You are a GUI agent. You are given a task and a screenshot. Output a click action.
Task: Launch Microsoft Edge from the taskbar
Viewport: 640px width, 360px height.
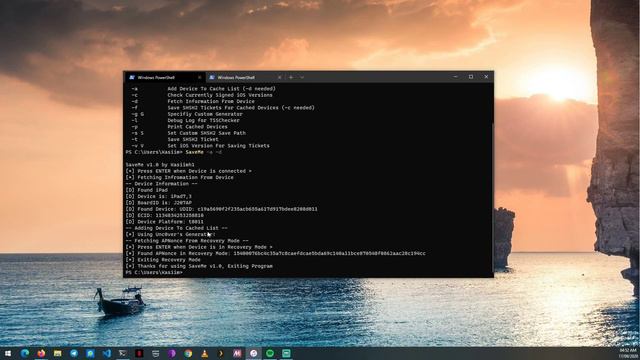tap(25, 353)
